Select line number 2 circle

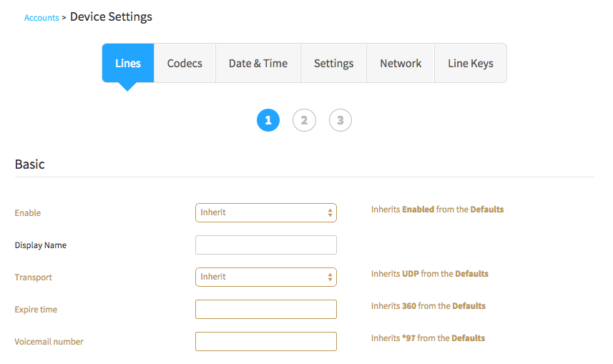click(x=304, y=120)
